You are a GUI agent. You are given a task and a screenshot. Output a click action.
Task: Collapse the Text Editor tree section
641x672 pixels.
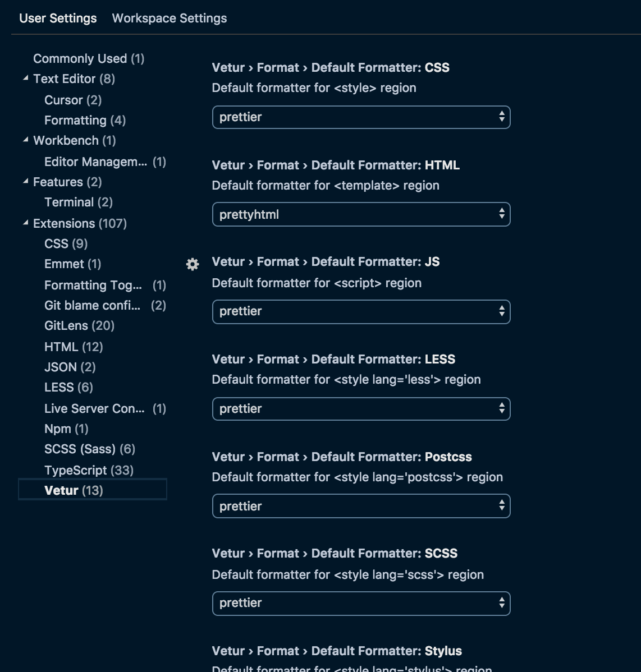click(26, 78)
